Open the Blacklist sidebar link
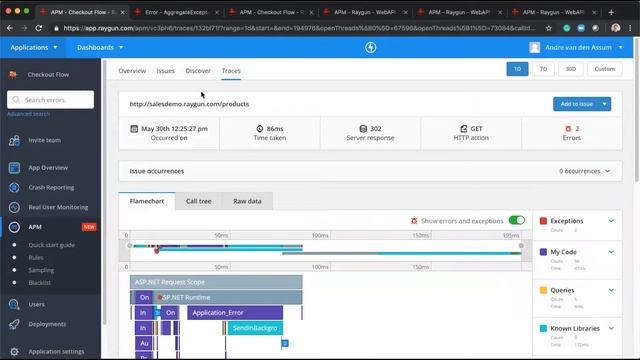This screenshot has width=640, height=360. [40, 282]
